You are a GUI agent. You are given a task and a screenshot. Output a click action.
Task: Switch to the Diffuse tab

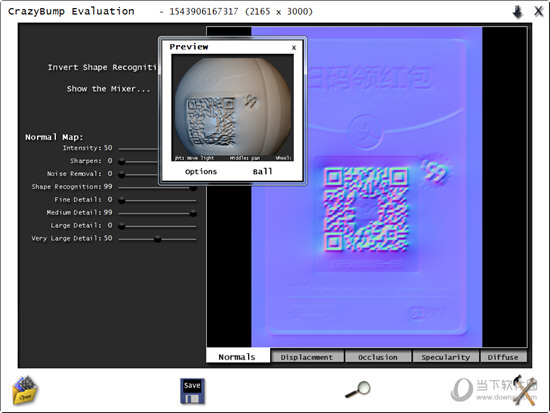(x=503, y=357)
